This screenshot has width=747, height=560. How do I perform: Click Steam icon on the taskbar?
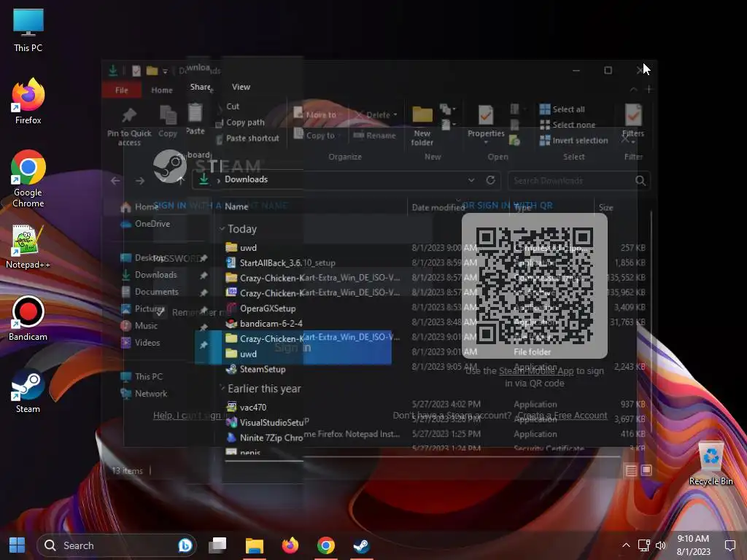362,545
